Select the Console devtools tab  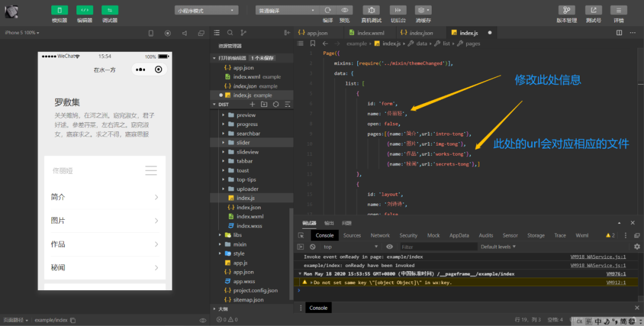point(324,236)
